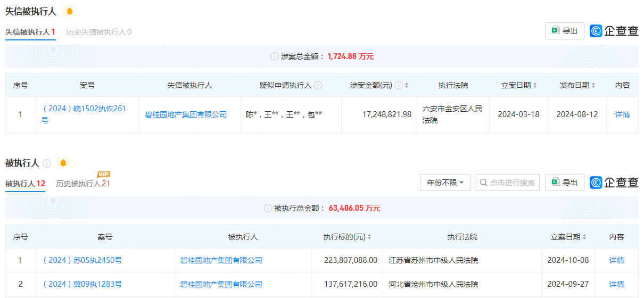The width and height of the screenshot is (644, 298).
Task: Click the 企查查 logo in 失信被执行人 section
Action: pos(614,31)
